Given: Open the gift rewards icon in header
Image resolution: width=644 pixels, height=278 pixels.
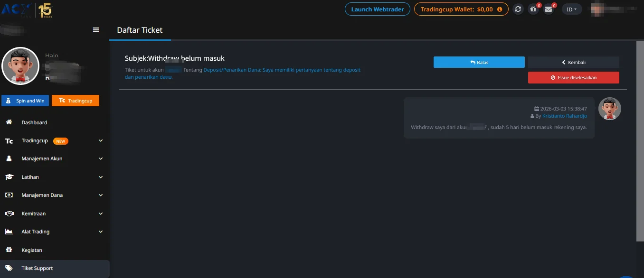Looking at the screenshot, I should tap(533, 9).
